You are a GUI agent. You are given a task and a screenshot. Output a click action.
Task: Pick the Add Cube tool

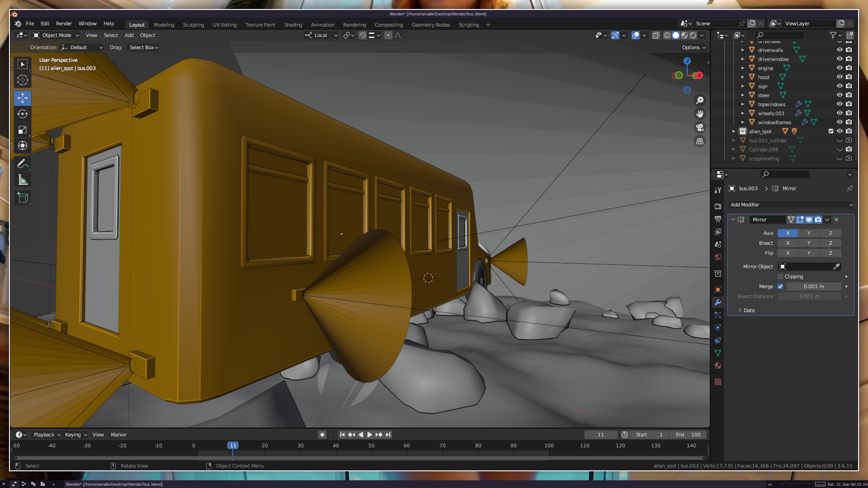click(23, 198)
